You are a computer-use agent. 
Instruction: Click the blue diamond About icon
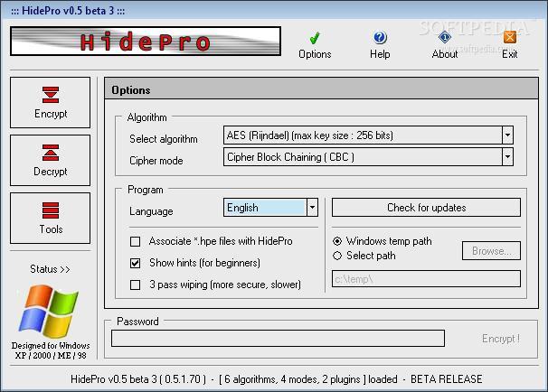(x=445, y=37)
